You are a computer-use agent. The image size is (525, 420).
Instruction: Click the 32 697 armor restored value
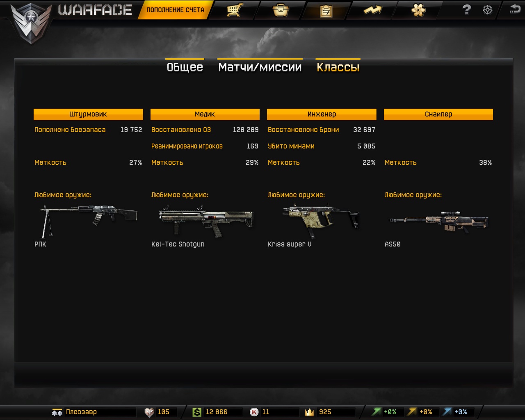[364, 130]
